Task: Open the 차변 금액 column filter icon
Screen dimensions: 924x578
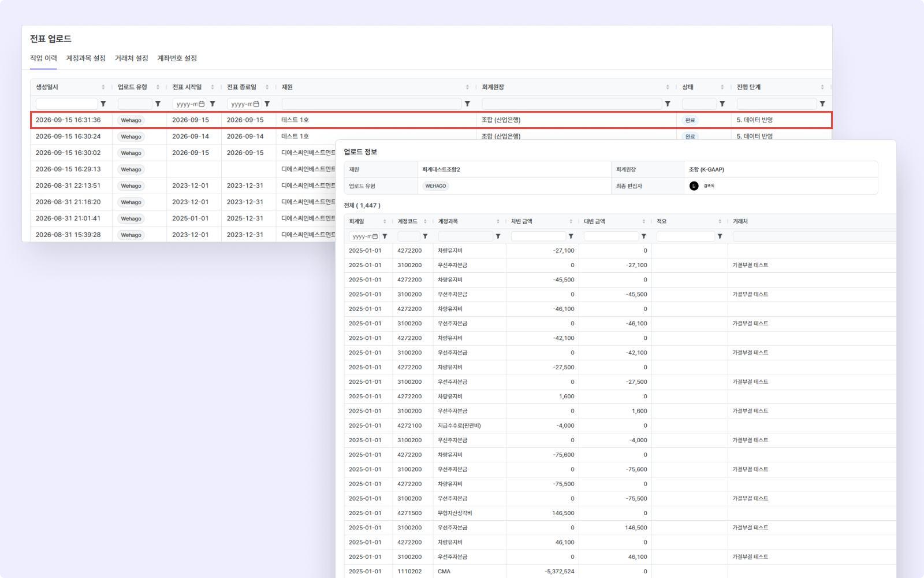Action: point(571,236)
